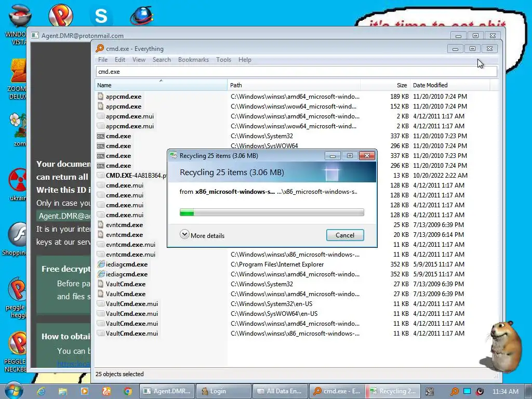Image resolution: width=532 pixels, height=399 pixels.
Task: Click the 189 KB size cell
Action: pyautogui.click(x=400, y=97)
